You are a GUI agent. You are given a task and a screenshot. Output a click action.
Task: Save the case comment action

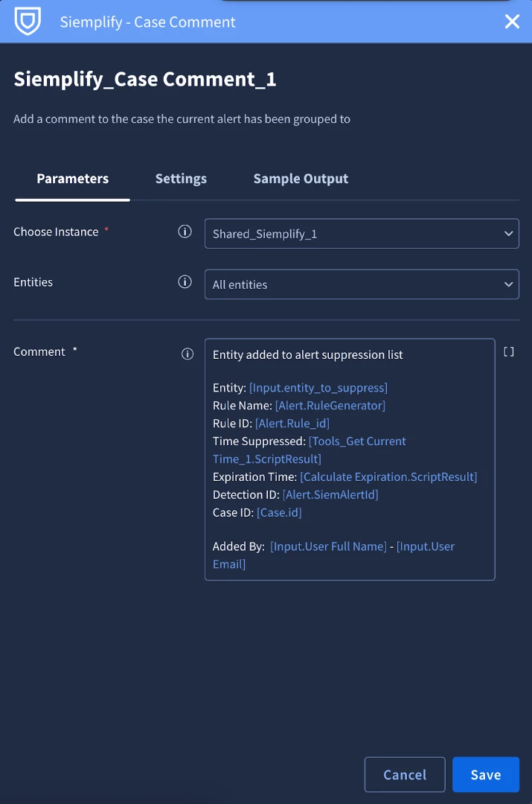click(486, 774)
